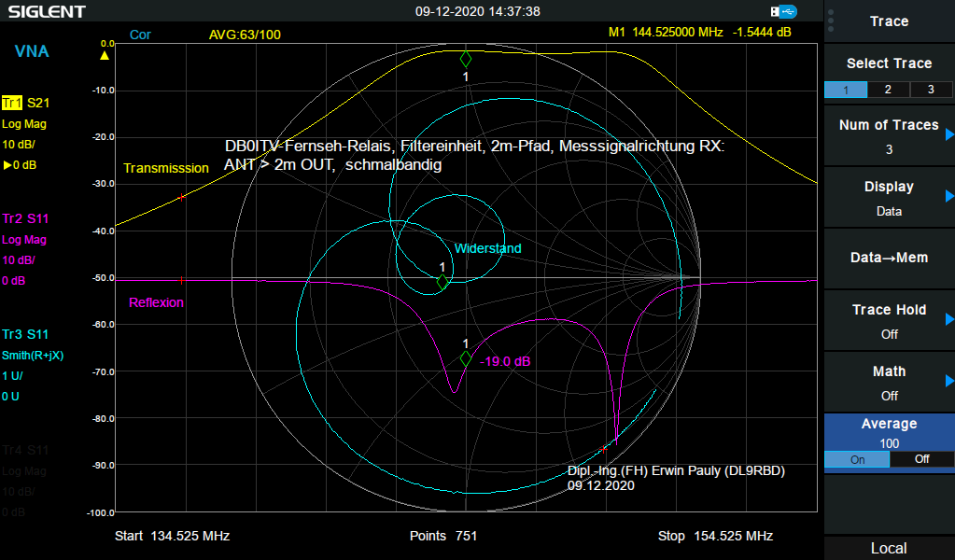The image size is (955, 560).
Task: Click the Tr3 scale 1 U/ value
Action: coord(12,375)
